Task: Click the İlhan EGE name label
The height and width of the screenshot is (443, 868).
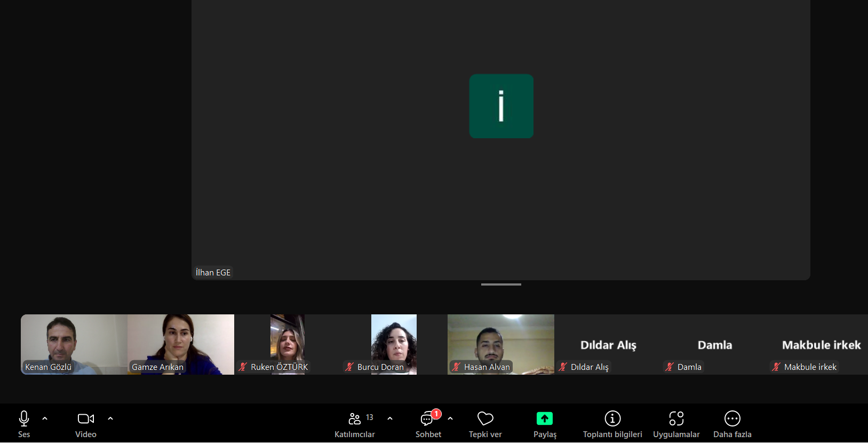Action: [x=213, y=272]
